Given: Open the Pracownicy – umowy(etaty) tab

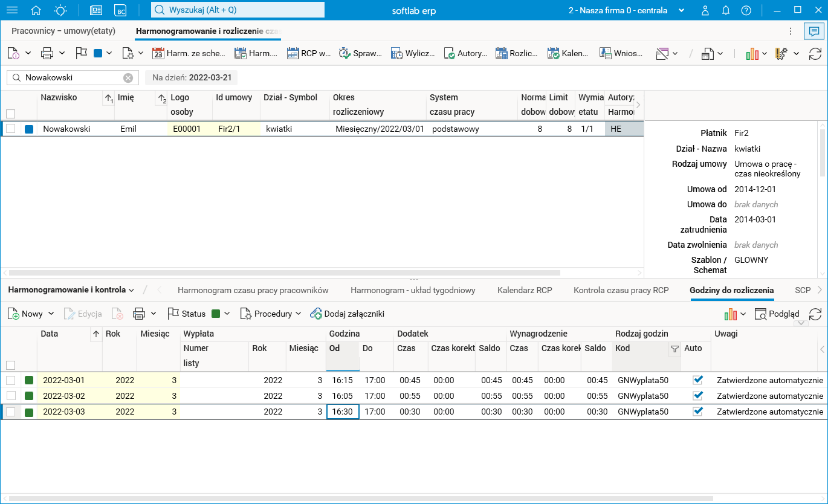Looking at the screenshot, I should click(63, 31).
